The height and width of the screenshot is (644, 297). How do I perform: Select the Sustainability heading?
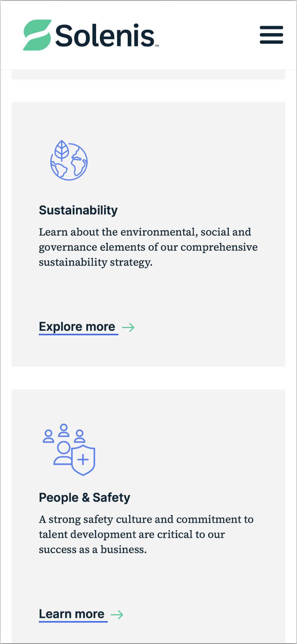click(78, 210)
